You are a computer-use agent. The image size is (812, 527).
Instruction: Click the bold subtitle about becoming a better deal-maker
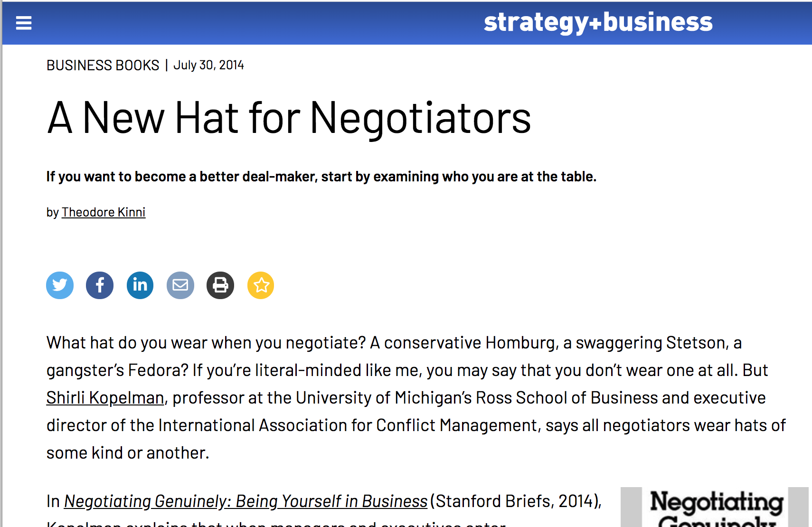point(321,177)
